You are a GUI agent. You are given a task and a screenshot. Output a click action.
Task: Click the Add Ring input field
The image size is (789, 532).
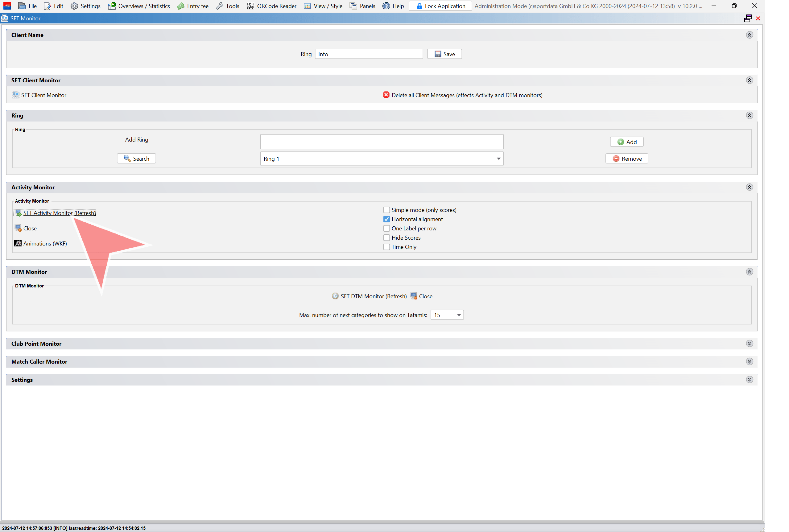(x=382, y=142)
